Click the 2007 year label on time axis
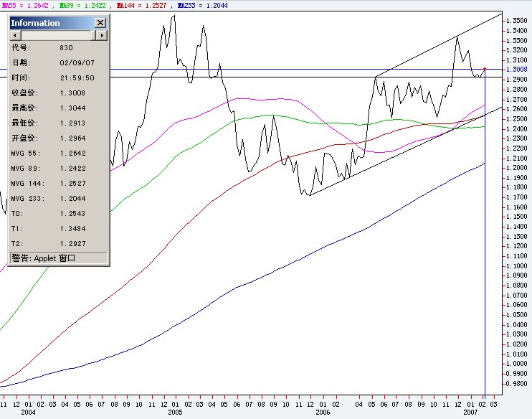The height and width of the screenshot is (419, 532). point(470,413)
